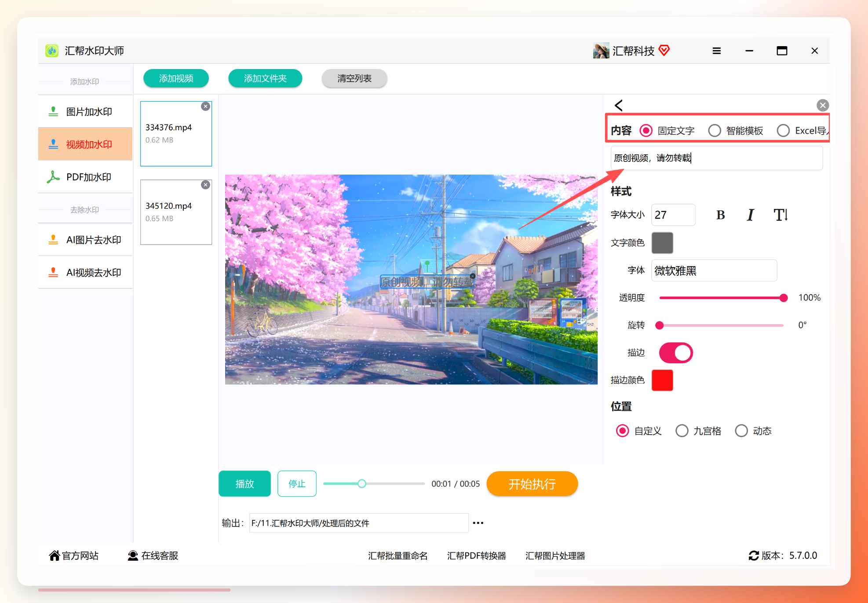Viewport: 868px width, 603px height.
Task: Start processing with 开始执行
Action: pos(532,484)
